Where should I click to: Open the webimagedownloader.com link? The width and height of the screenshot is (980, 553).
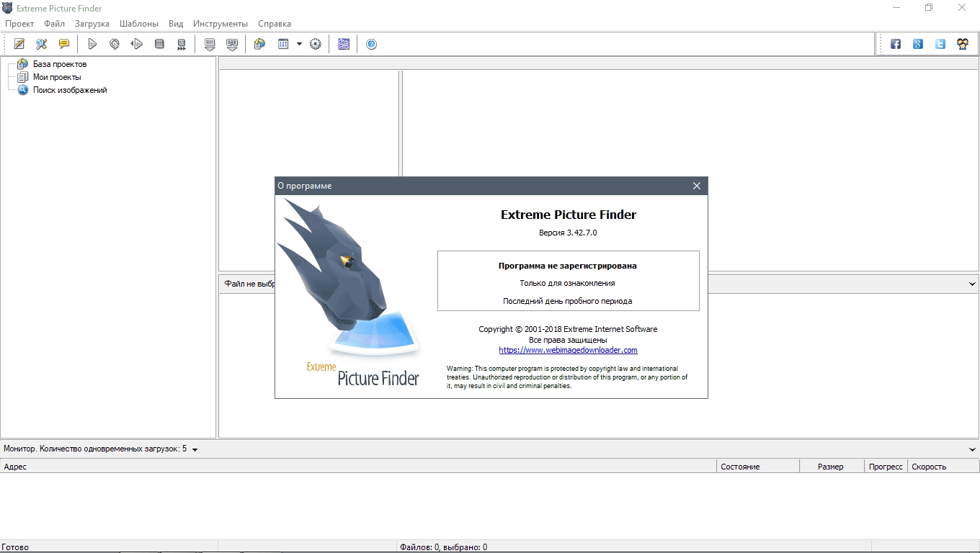point(568,350)
